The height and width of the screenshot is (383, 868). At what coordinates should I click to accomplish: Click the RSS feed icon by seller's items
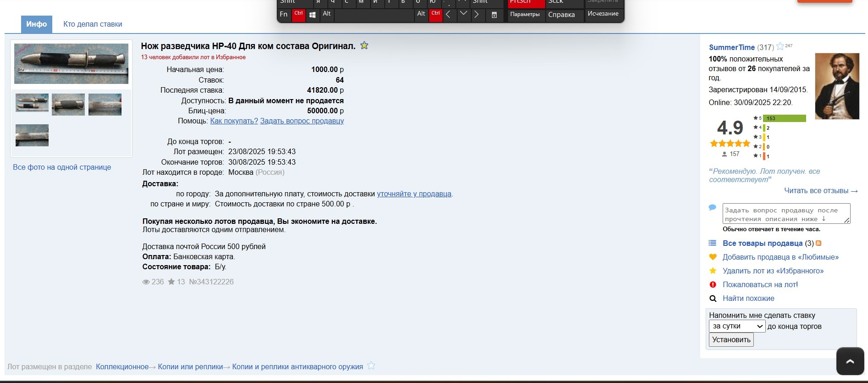[818, 244]
